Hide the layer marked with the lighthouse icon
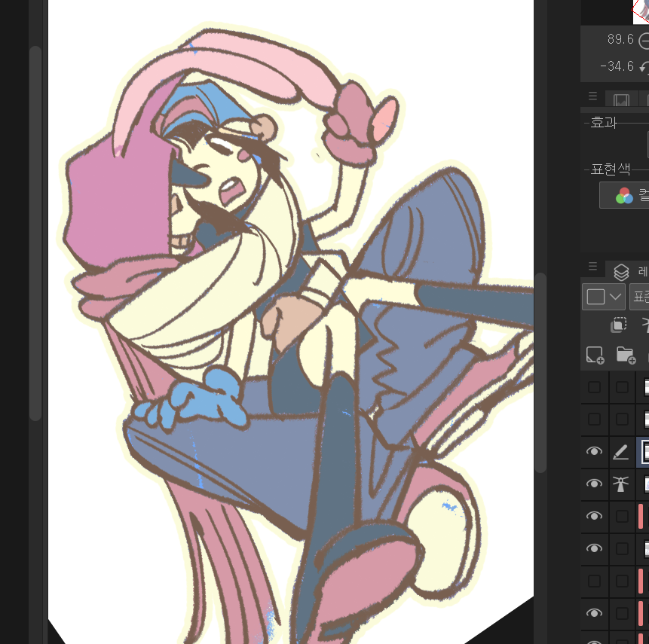This screenshot has height=644, width=649. [x=595, y=484]
